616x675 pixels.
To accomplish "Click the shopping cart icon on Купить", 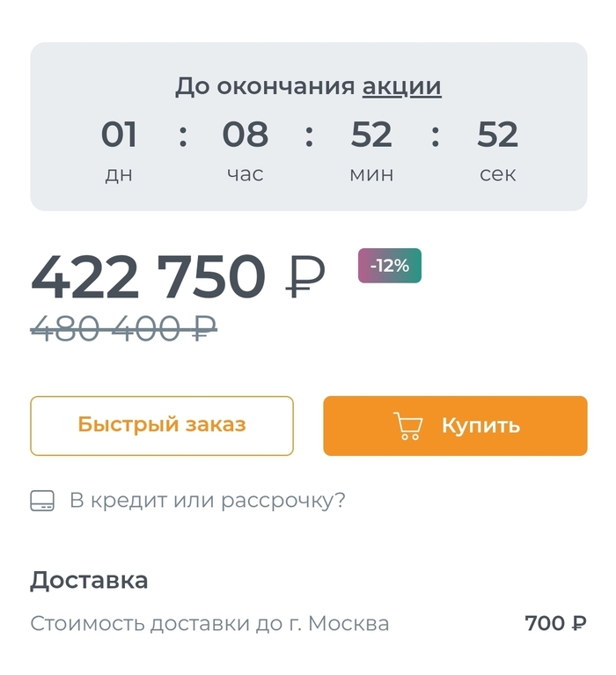I will point(407,426).
